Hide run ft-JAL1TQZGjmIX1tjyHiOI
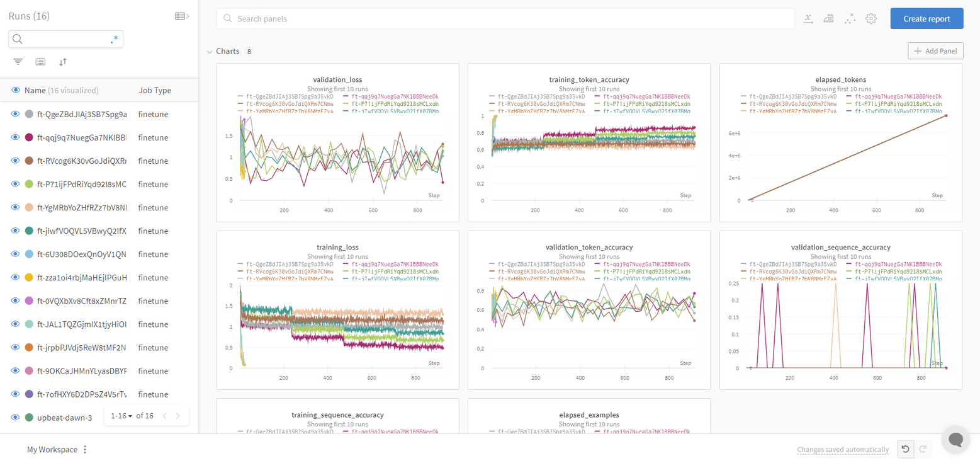980x463 pixels. point(16,324)
